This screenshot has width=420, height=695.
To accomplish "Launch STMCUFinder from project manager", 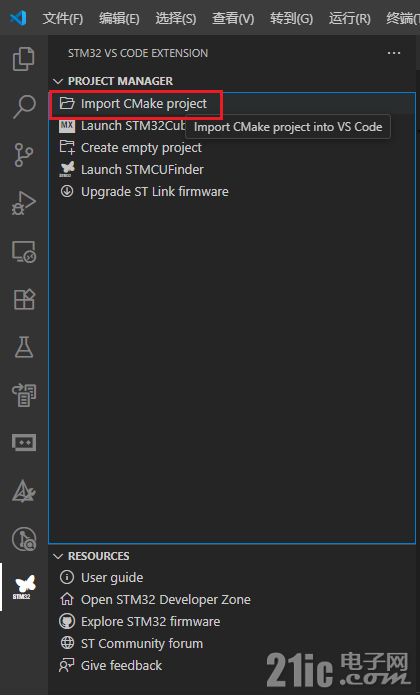I will pos(142,169).
